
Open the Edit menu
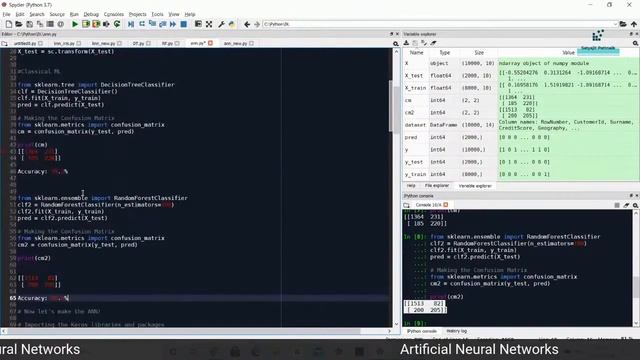click(x=20, y=14)
